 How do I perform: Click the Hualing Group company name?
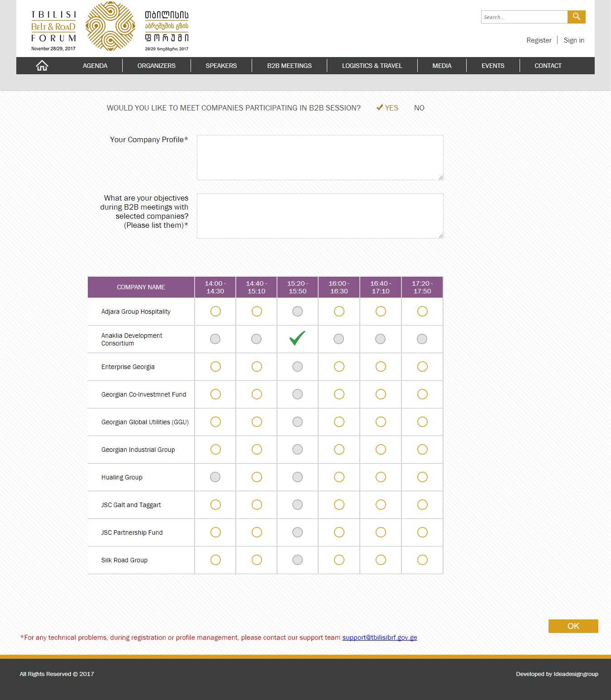coord(122,477)
